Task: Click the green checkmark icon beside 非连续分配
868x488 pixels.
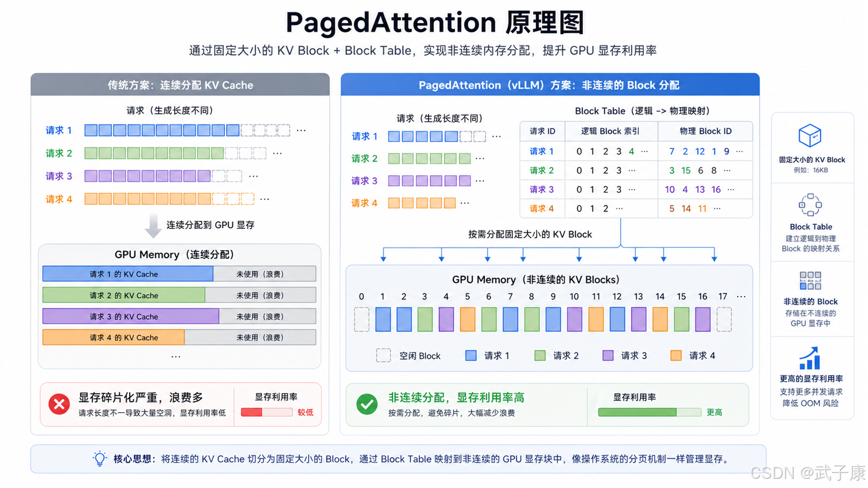Action: [x=367, y=404]
